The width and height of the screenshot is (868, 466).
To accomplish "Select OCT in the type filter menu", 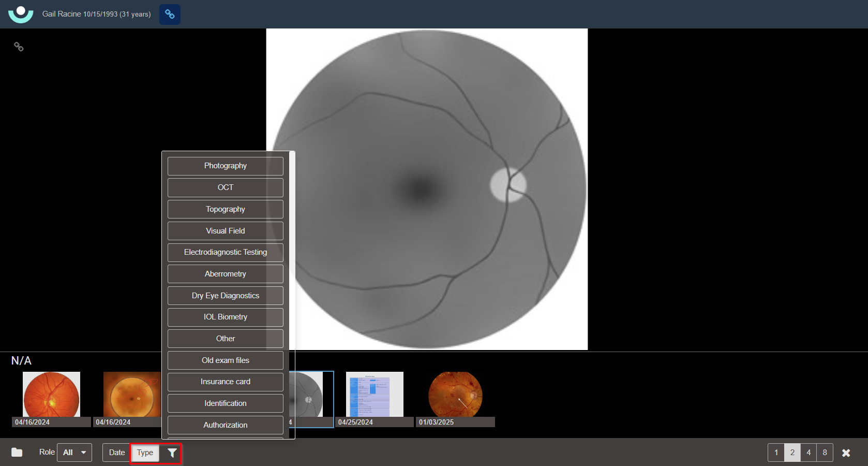I will pyautogui.click(x=225, y=187).
